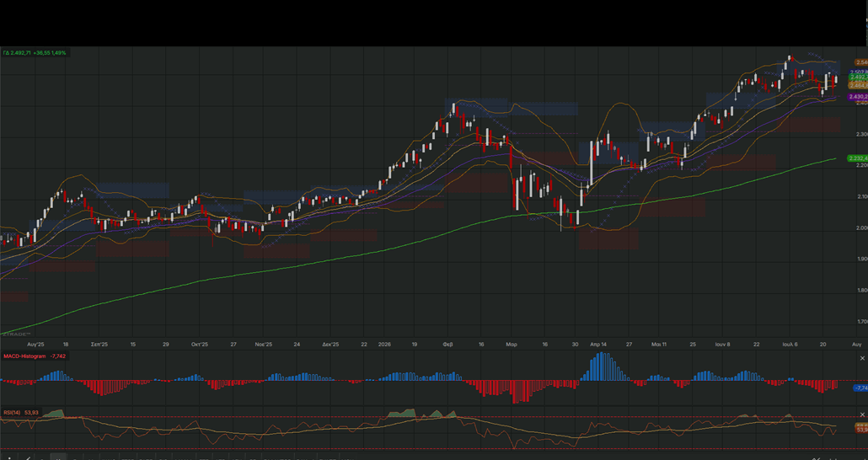
Task: Click the green 2.232,4 moving average price tag
Action: [858, 158]
